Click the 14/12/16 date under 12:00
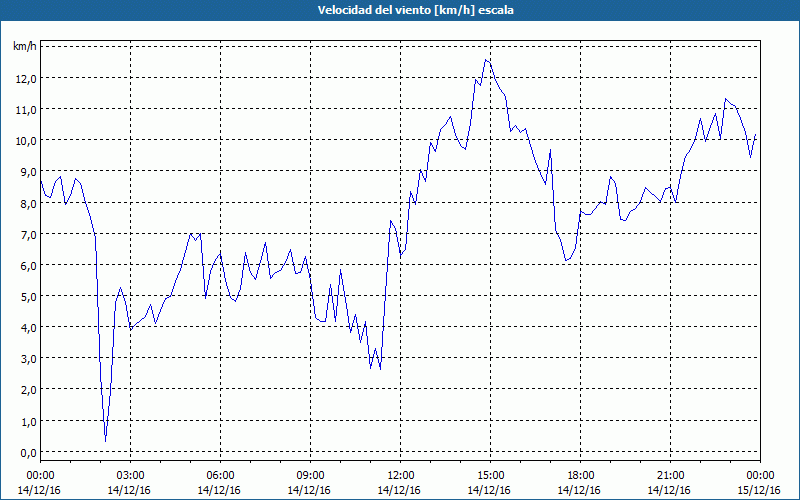Image resolution: width=800 pixels, height=500 pixels. tap(399, 490)
